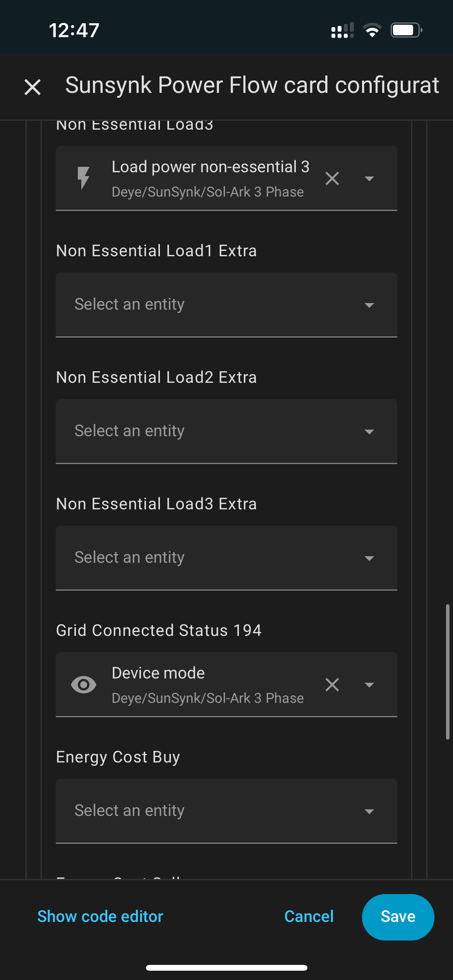Tap the battery indicator icon

pos(406,30)
